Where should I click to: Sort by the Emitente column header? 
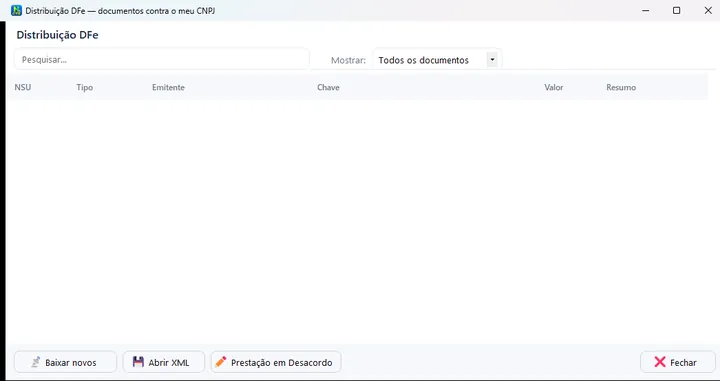click(x=168, y=87)
